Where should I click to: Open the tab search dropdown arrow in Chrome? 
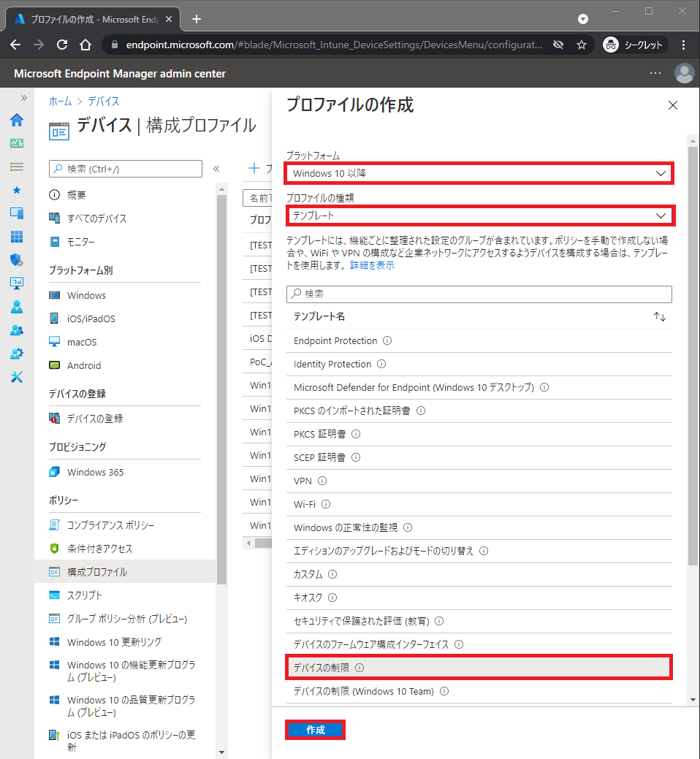[583, 19]
